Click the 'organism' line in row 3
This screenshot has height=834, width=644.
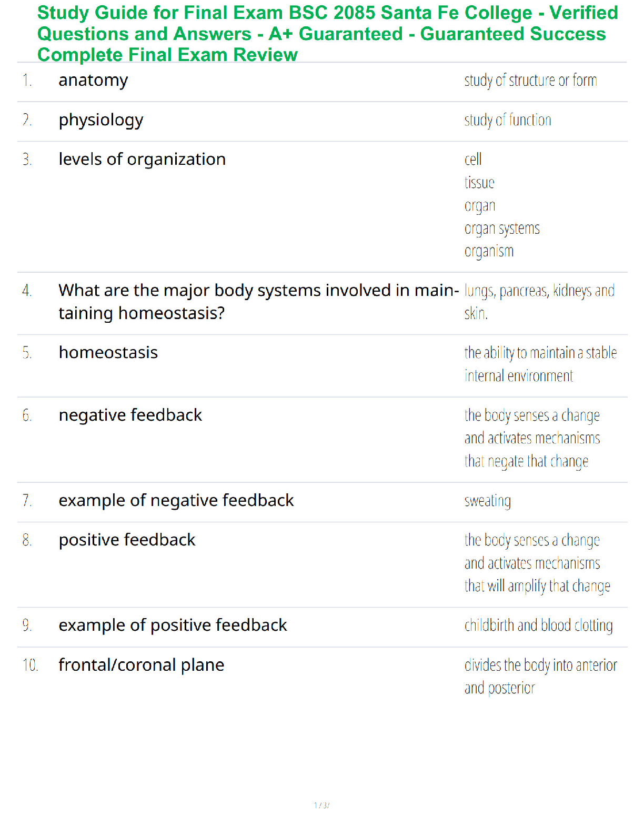pyautogui.click(x=489, y=252)
